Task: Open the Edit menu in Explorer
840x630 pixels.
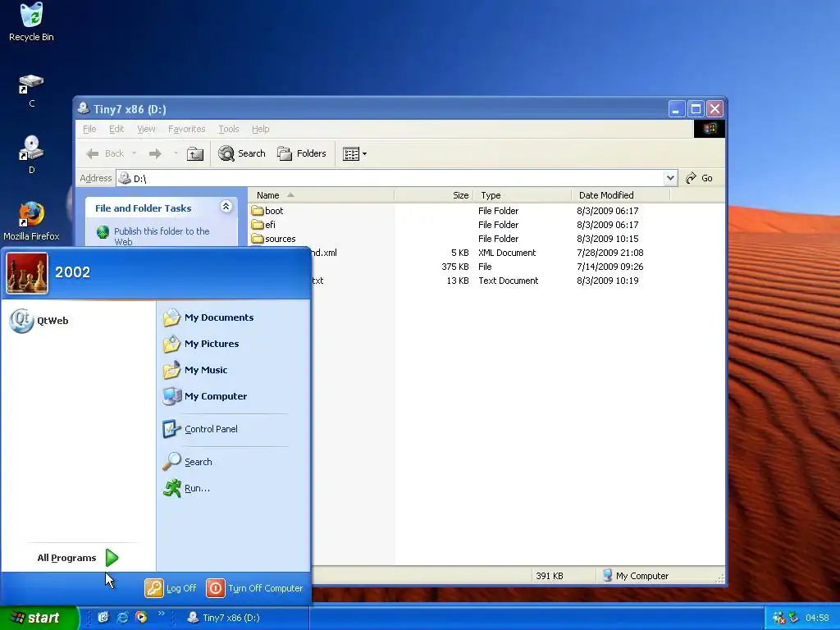Action: point(116,129)
